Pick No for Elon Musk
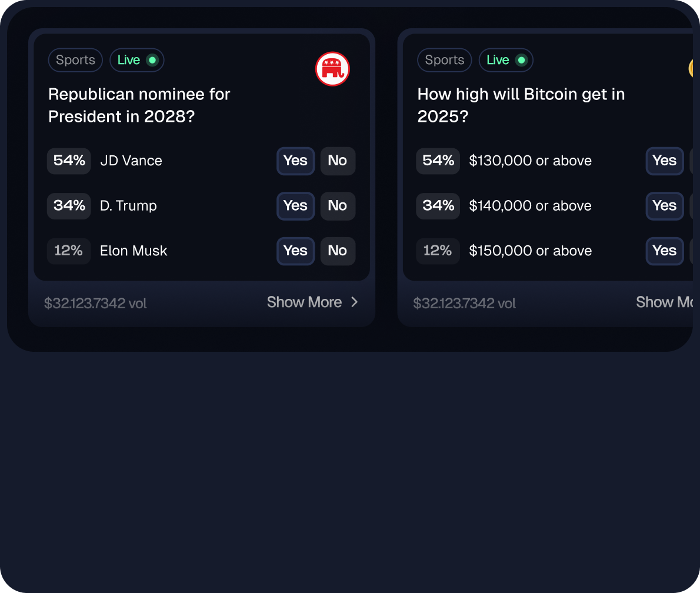Image resolution: width=700 pixels, height=593 pixels. point(338,251)
